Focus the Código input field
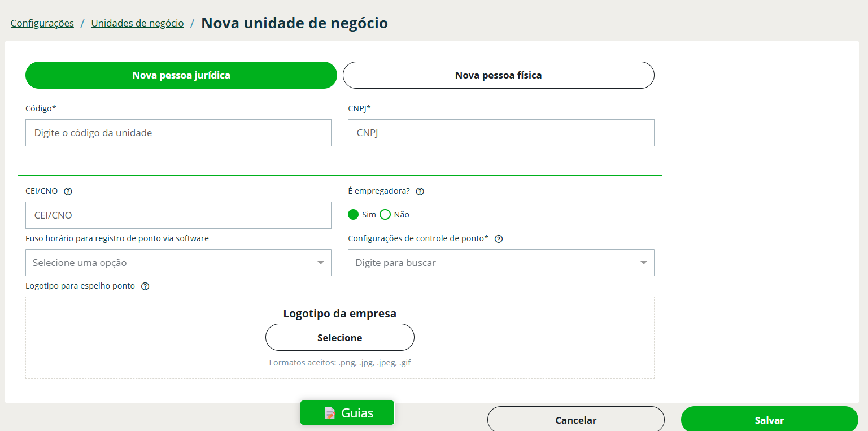The image size is (868, 431). coord(178,133)
